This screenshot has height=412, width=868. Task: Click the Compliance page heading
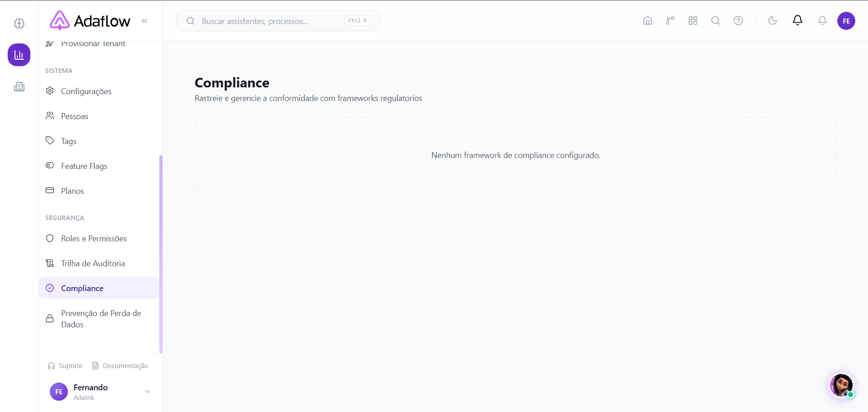(x=232, y=83)
